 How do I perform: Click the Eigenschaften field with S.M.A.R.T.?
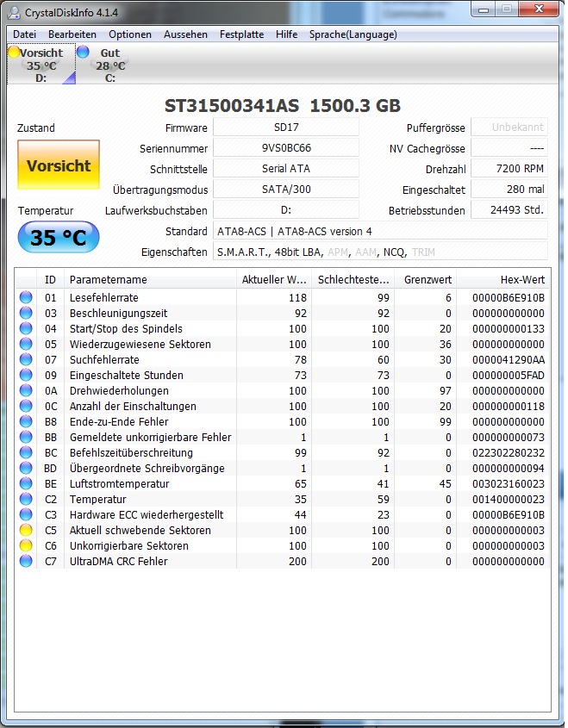pyautogui.click(x=380, y=252)
